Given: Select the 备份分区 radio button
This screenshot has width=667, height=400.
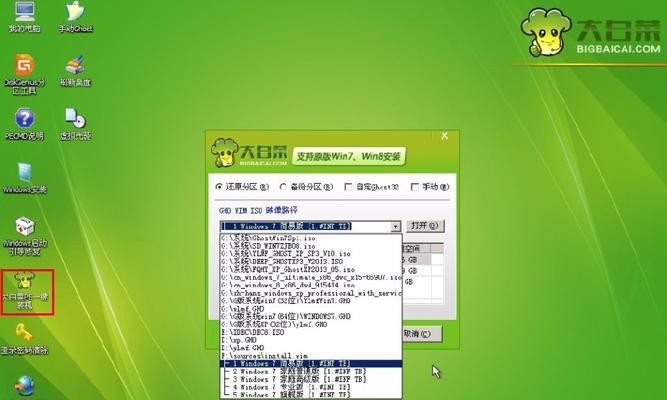Looking at the screenshot, I should click(283, 187).
